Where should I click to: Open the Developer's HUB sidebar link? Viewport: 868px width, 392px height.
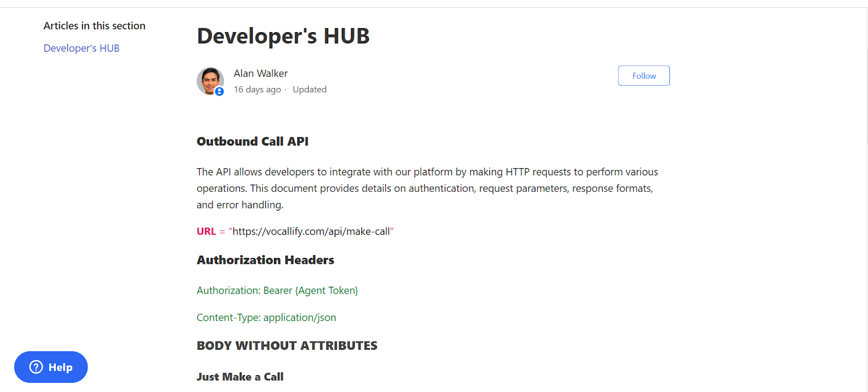pos(81,48)
